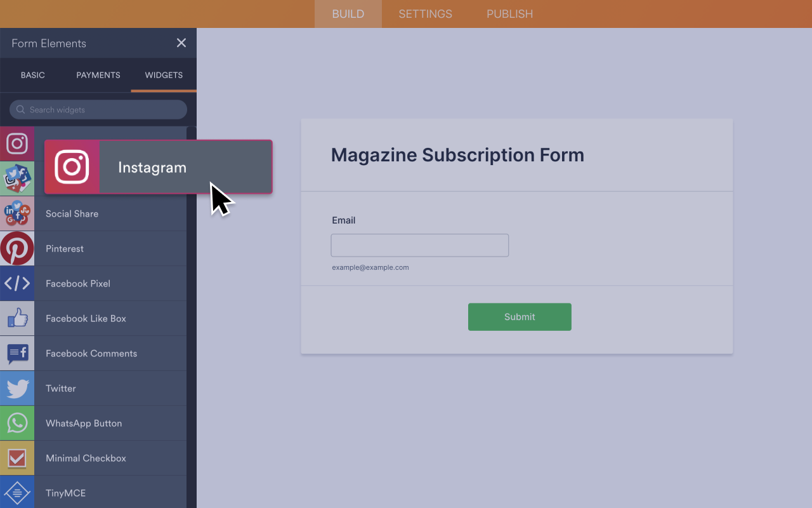Click the Facebook Like Box thumbs-up icon
This screenshot has width=812, height=508.
[17, 318]
